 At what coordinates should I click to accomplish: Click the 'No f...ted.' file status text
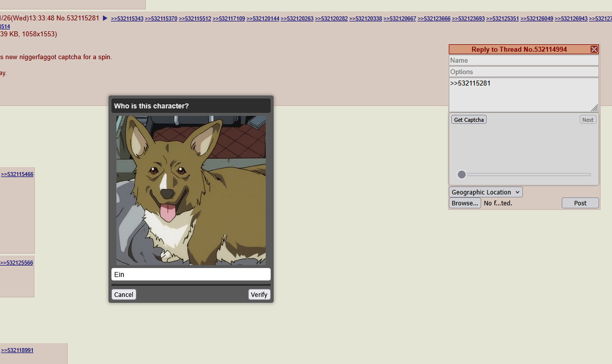pyautogui.click(x=498, y=203)
